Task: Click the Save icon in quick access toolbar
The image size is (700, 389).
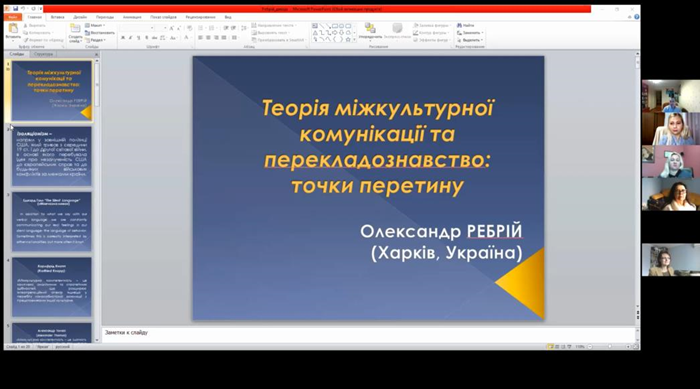Action: click(16, 9)
